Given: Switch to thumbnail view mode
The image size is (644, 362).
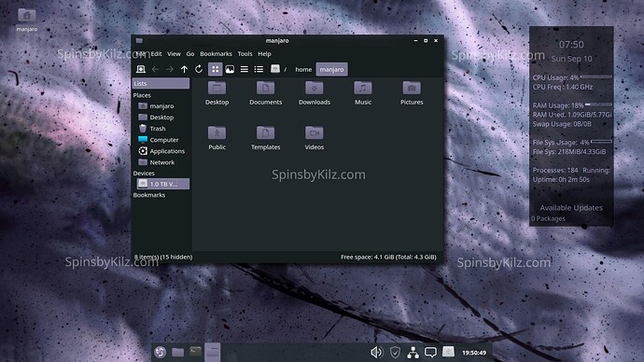Looking at the screenshot, I should click(230, 69).
